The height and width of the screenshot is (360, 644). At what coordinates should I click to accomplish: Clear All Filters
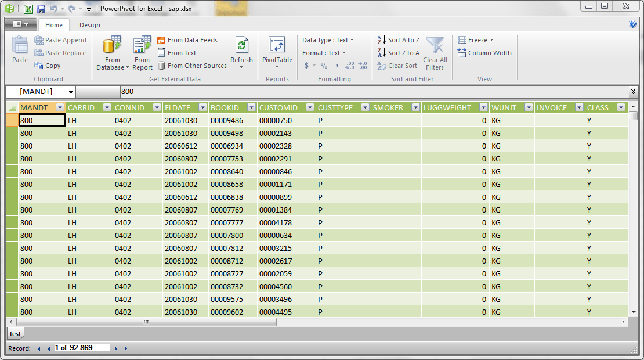(435, 53)
